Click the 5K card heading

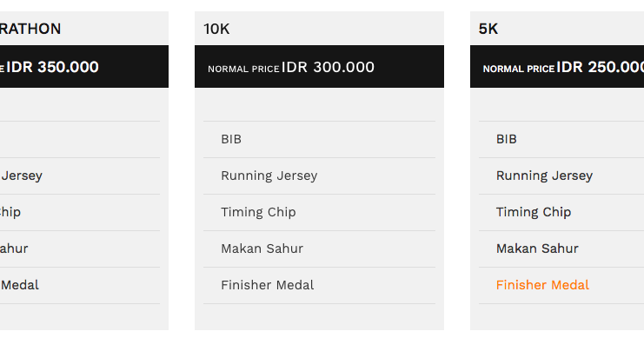tap(488, 29)
